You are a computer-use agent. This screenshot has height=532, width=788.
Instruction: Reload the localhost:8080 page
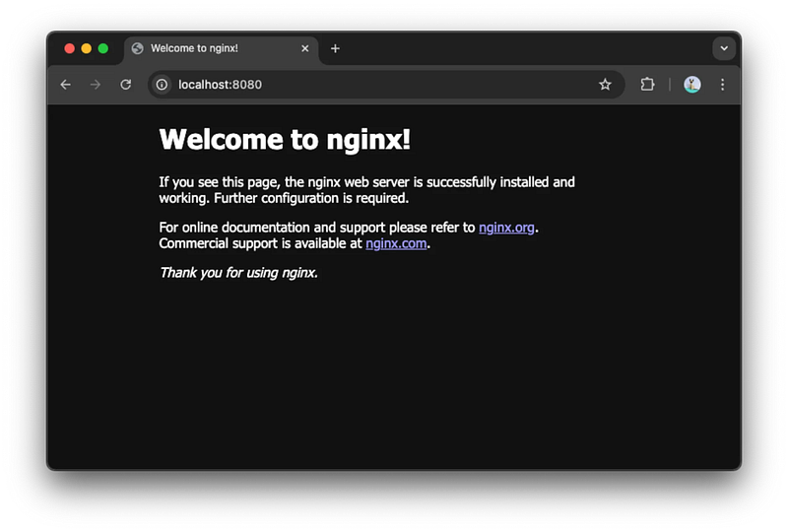coord(126,85)
